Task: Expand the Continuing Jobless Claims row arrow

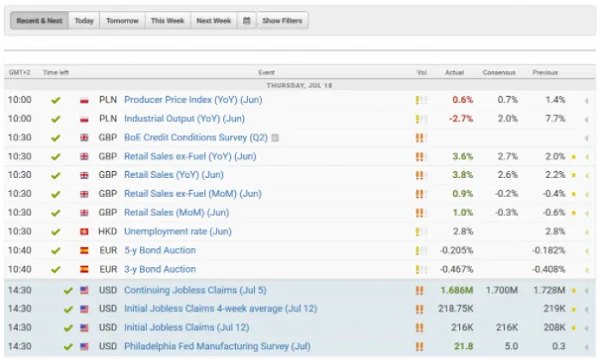Action: coord(586,291)
